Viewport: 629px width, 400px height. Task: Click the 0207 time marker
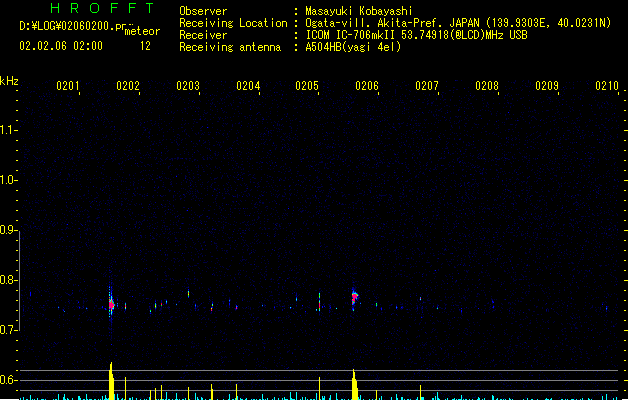[x=427, y=85]
